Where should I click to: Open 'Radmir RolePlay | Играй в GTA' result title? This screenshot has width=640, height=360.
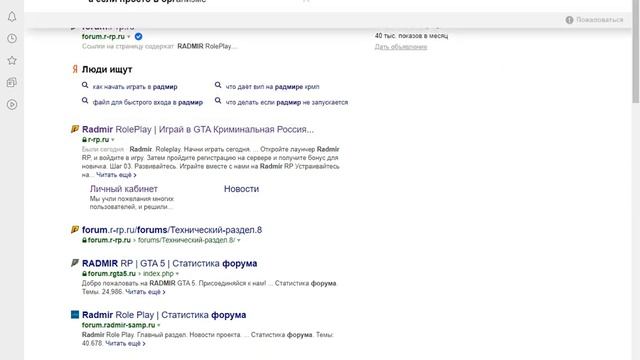(198, 129)
